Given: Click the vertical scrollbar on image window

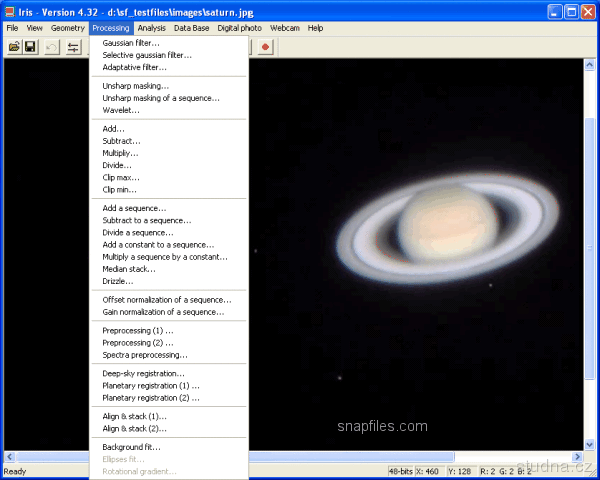Looking at the screenshot, I should tap(588, 250).
